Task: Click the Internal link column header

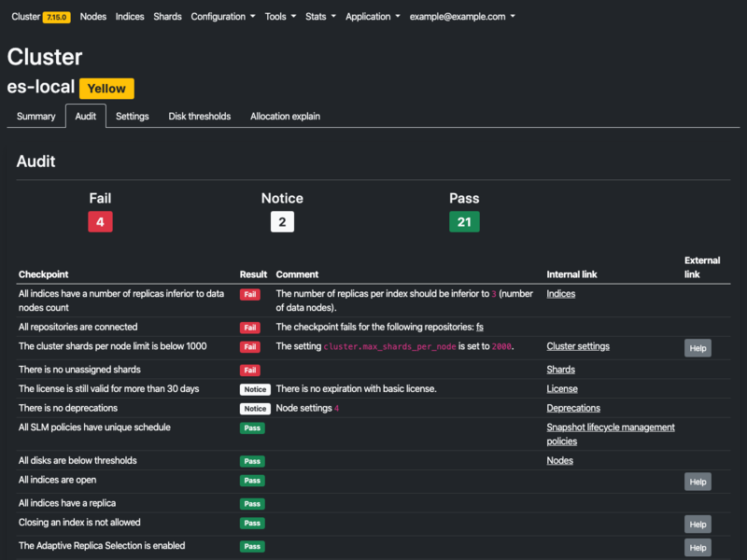Action: [571, 274]
